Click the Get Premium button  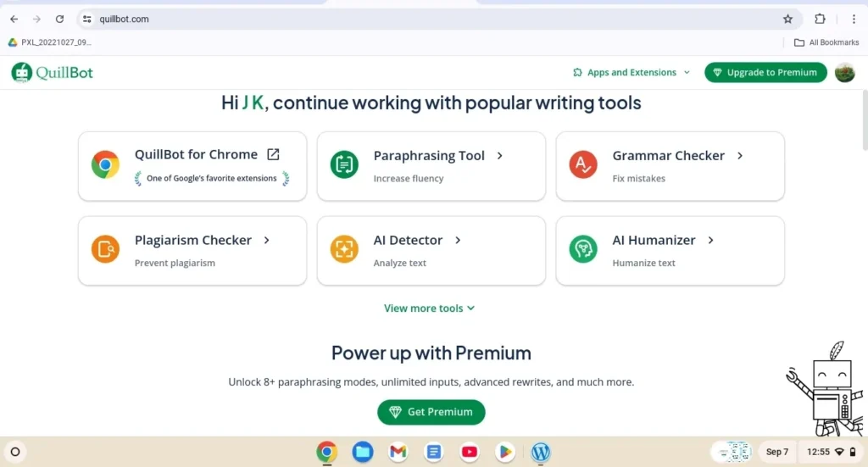[431, 412]
